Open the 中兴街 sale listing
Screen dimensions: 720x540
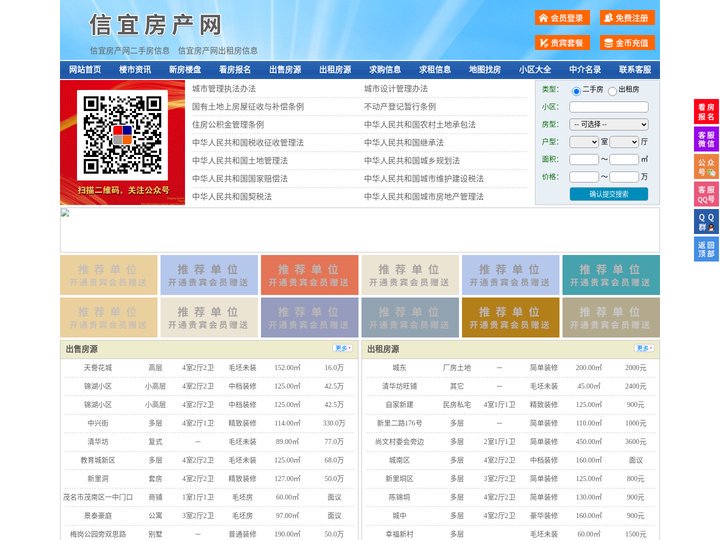pos(98,423)
